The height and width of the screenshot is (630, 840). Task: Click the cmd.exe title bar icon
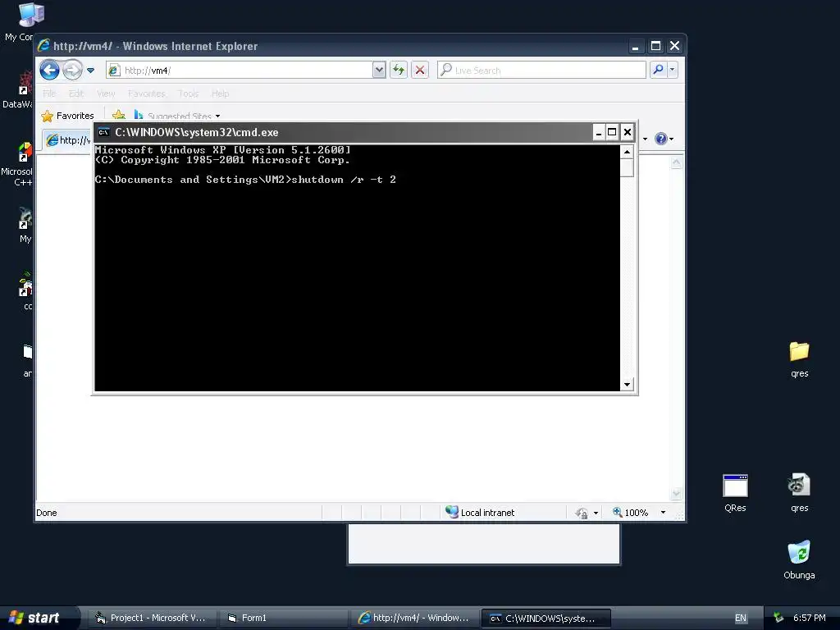(x=104, y=132)
